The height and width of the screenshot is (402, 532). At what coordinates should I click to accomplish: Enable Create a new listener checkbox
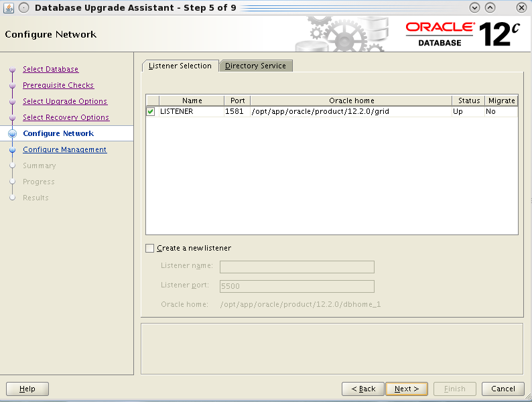149,248
